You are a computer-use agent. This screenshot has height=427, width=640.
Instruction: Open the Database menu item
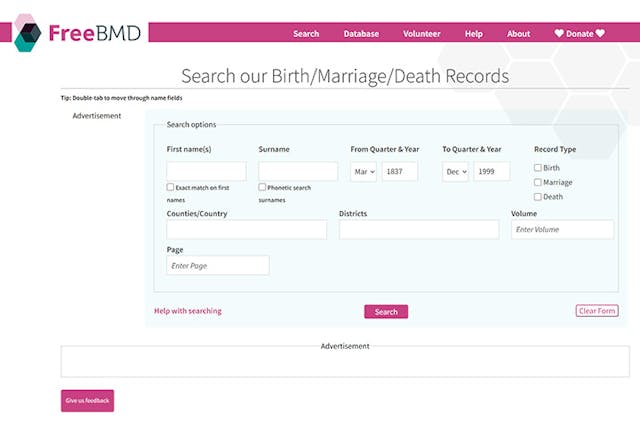point(361,34)
